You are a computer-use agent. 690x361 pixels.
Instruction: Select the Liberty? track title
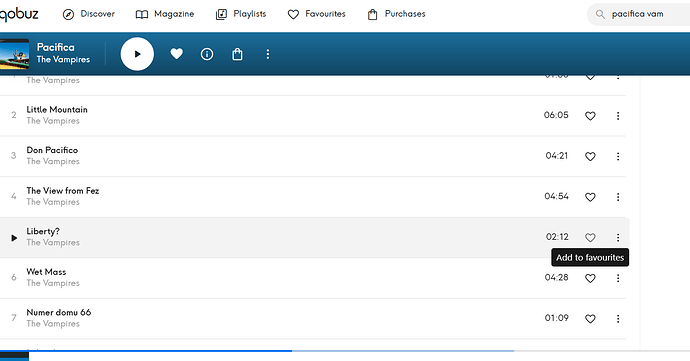[x=43, y=231]
